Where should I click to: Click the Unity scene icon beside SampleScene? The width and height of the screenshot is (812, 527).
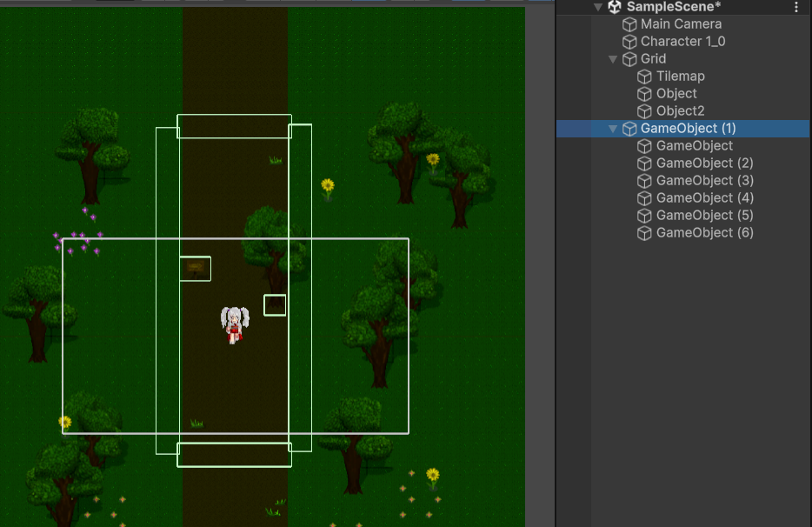point(615,7)
